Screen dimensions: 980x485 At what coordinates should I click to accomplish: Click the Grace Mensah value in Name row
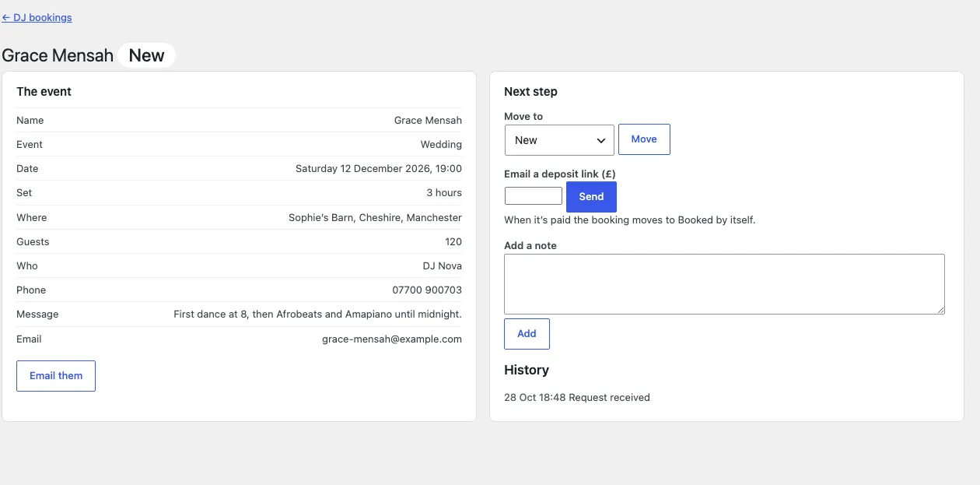[x=428, y=121]
